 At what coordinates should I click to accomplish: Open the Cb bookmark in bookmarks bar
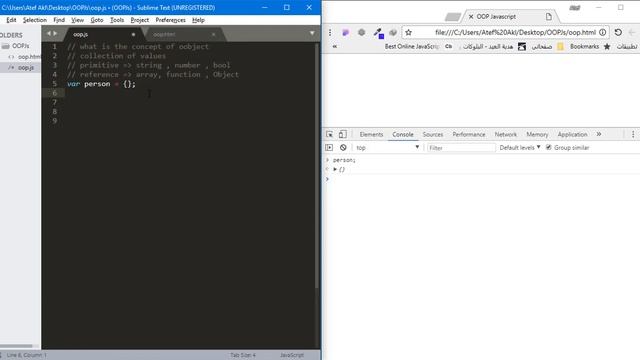pyautogui.click(x=449, y=47)
